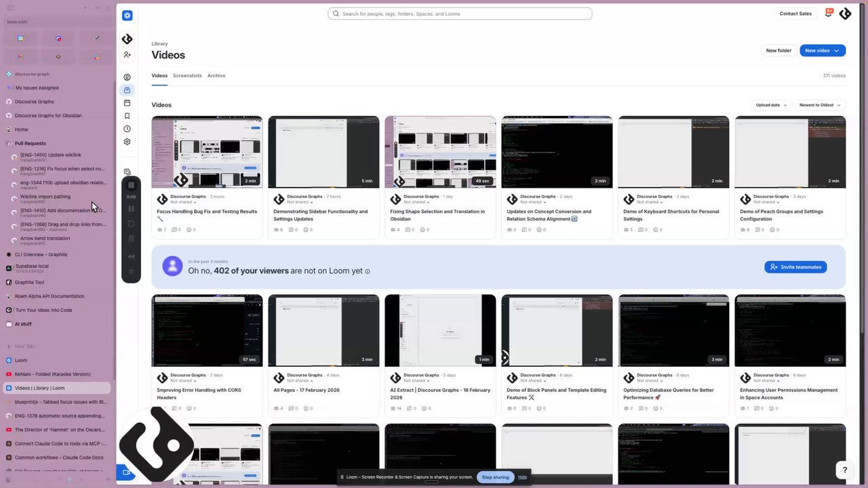868x488 pixels.
Task: Open the Meetings calendar icon in sidebar
Action: 127,103
